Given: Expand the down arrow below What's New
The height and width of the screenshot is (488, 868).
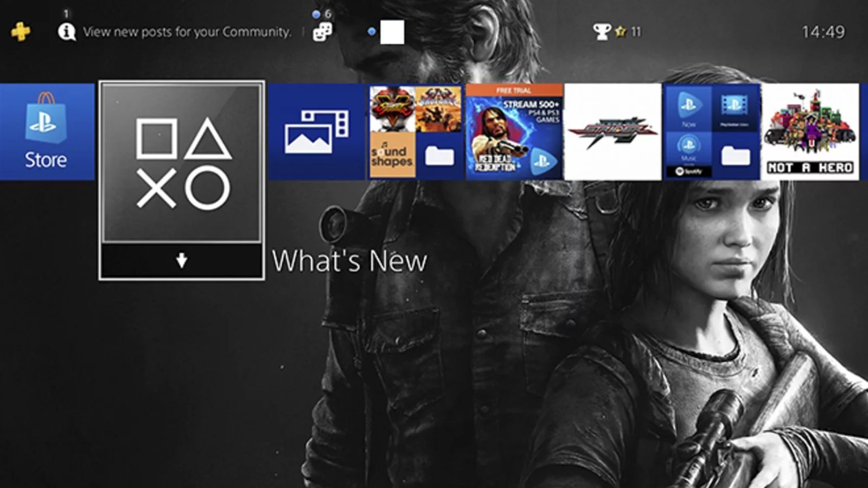Looking at the screenshot, I should coord(182,261).
